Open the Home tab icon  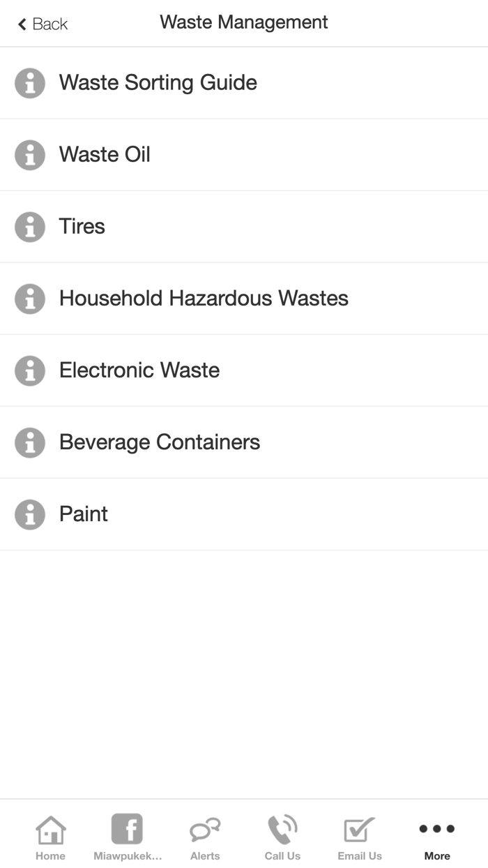pyautogui.click(x=50, y=830)
